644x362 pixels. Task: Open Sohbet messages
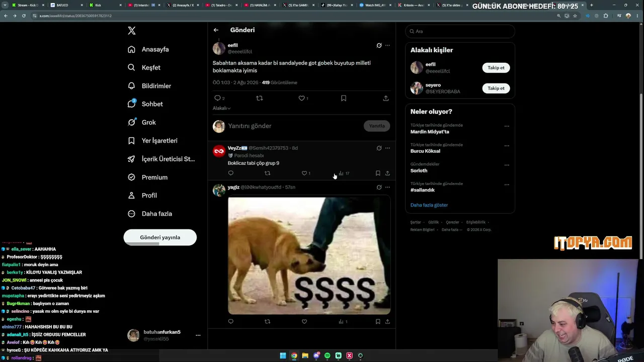(x=145, y=104)
